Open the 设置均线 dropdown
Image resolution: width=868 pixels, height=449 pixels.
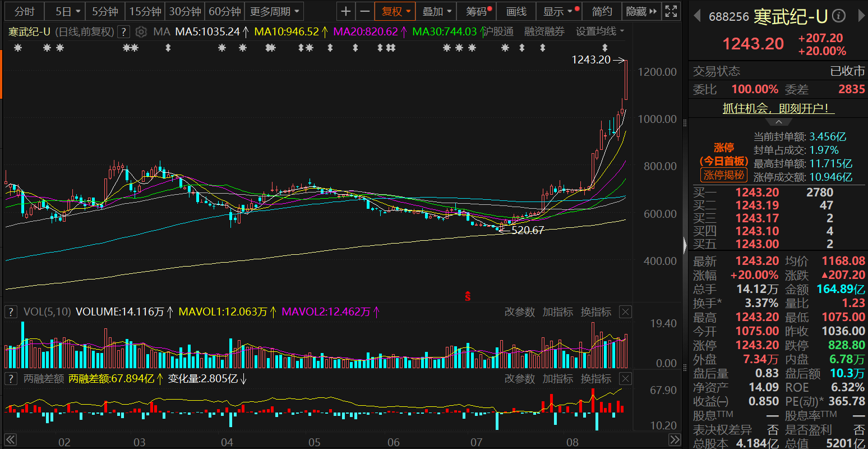[x=599, y=32]
